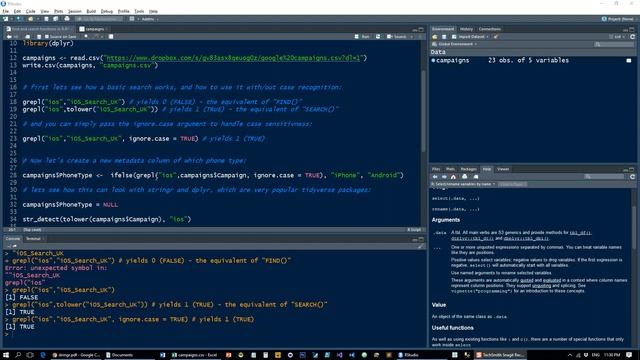Open the Global Environment dropdown

(455, 44)
